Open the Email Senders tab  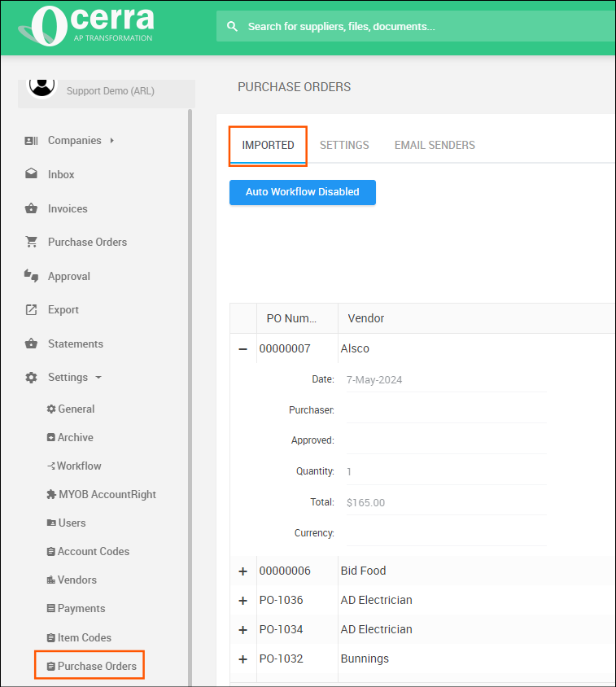click(x=435, y=146)
